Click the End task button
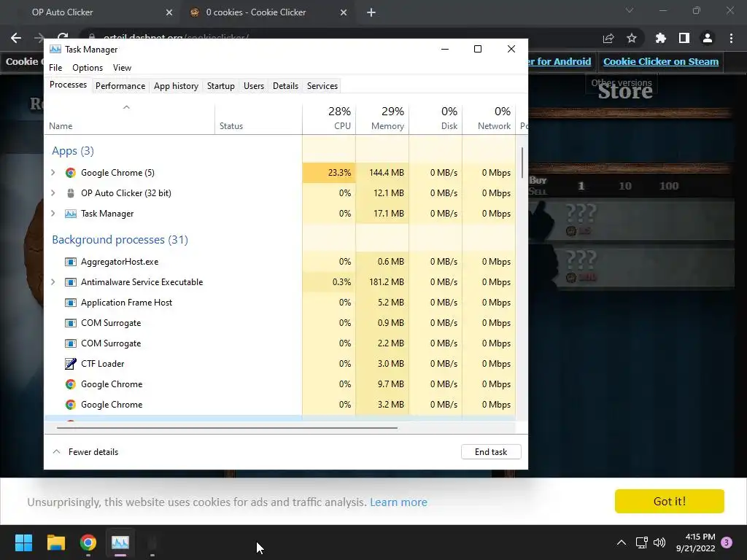The width and height of the screenshot is (747, 560). coord(491,452)
